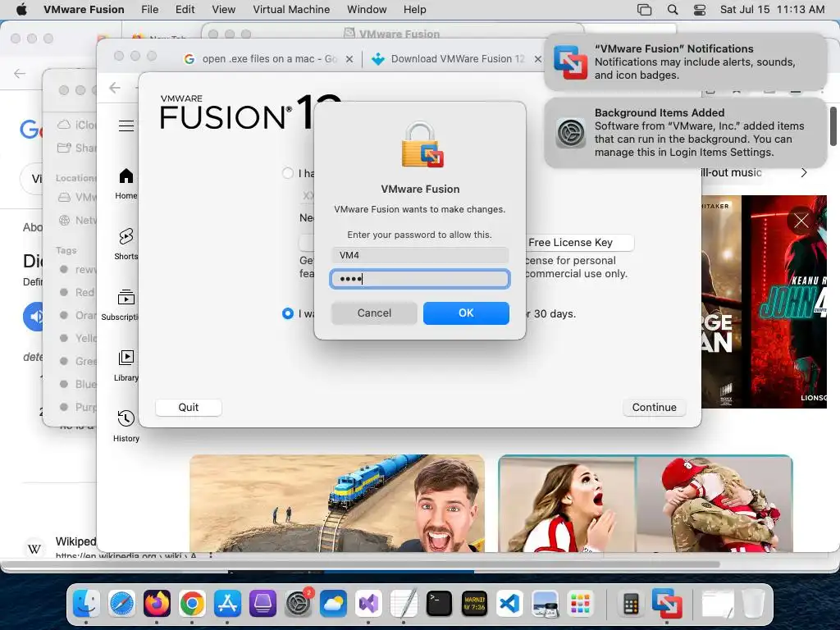Switch to the 'Download VMWare Fusion 12' tab
This screenshot has width=840, height=630.
point(456,59)
